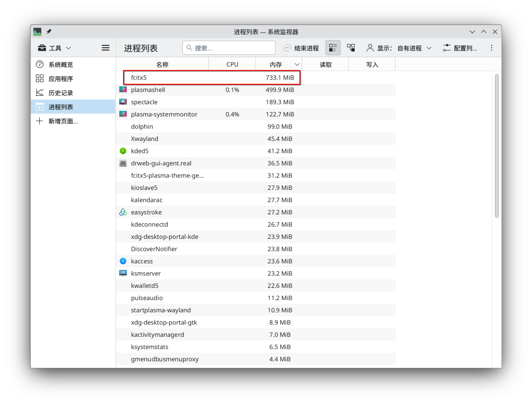Sort processes by the CPU column header

coord(232,64)
